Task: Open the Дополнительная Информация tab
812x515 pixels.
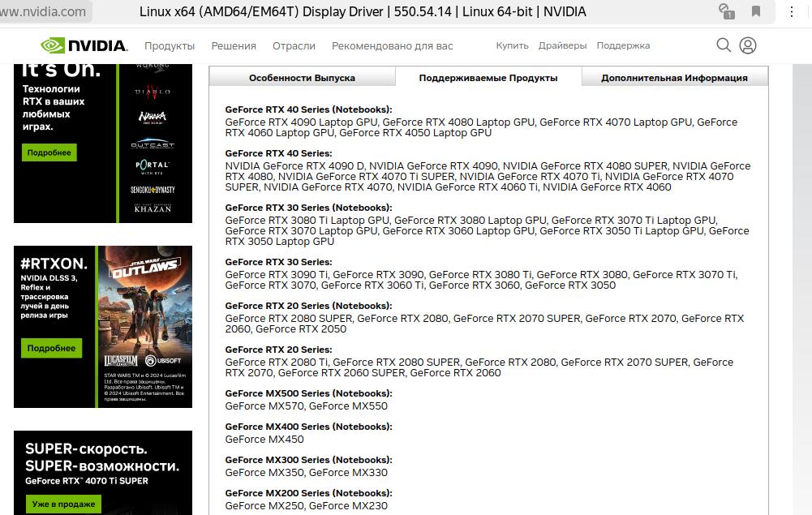Action: point(674,77)
